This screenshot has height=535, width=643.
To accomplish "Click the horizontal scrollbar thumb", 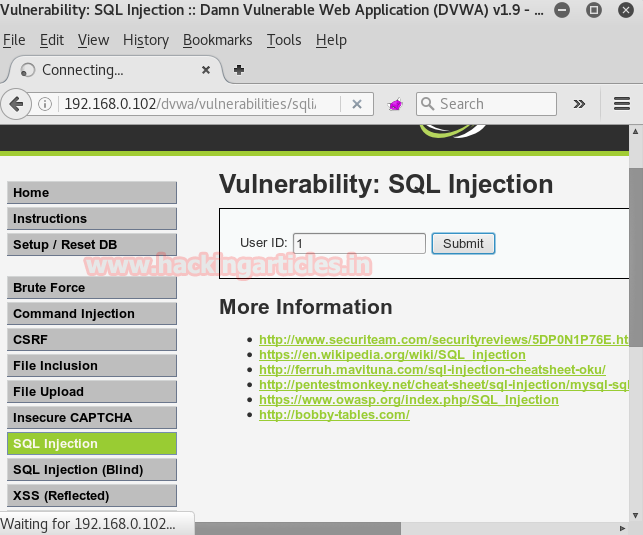I will tap(298, 528).
